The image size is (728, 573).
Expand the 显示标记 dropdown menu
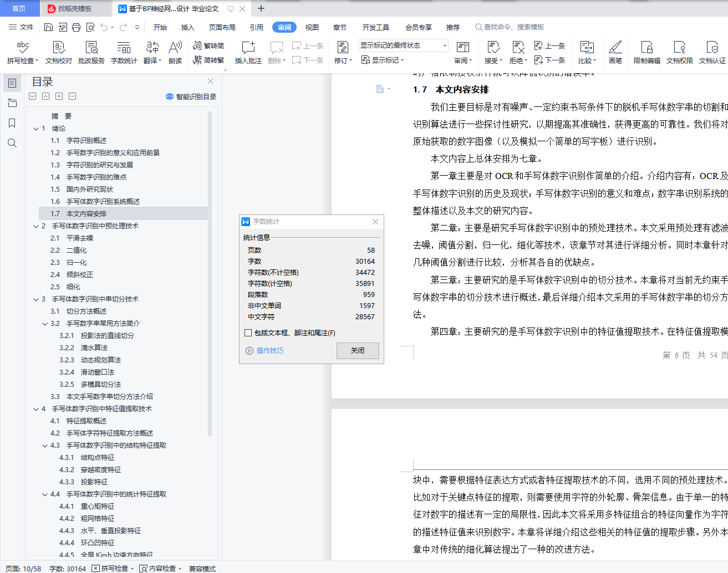click(x=383, y=60)
